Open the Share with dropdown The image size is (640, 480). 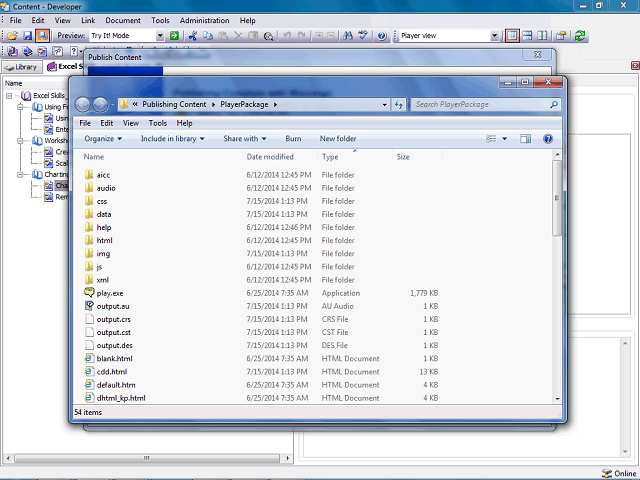pos(245,139)
